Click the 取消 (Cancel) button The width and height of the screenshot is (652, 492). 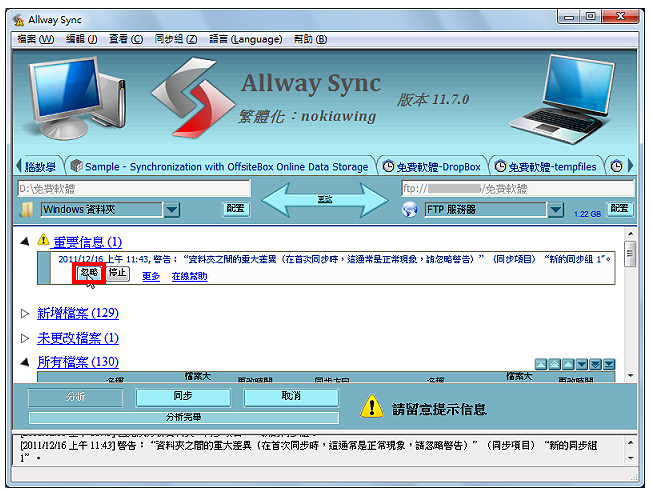pos(291,397)
